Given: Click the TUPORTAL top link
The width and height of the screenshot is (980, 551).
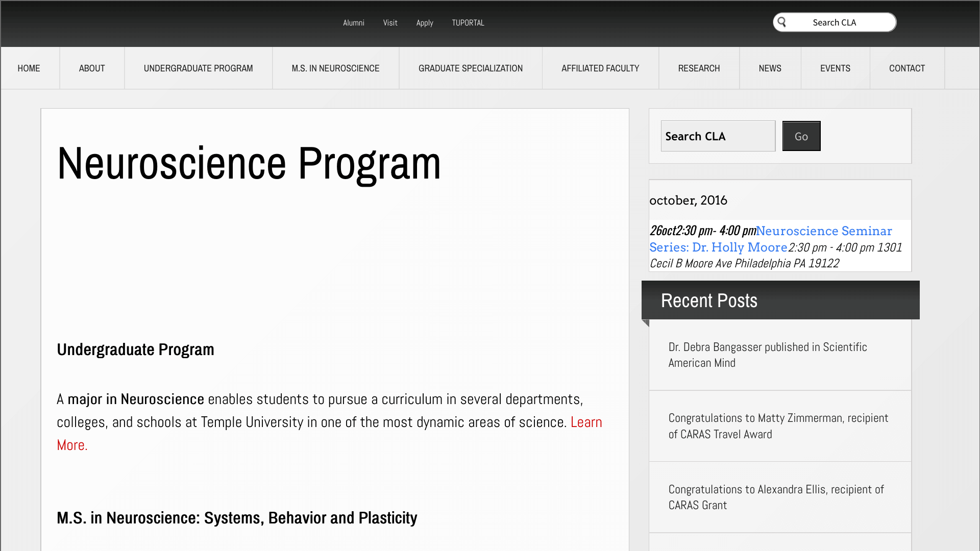Looking at the screenshot, I should coord(468,23).
